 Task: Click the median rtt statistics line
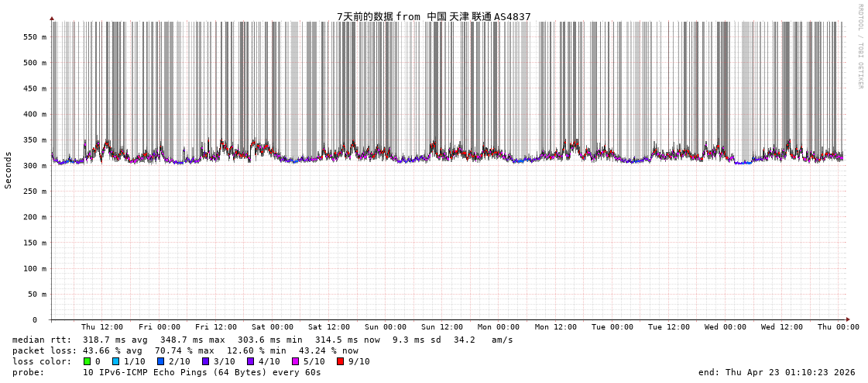click(262, 340)
